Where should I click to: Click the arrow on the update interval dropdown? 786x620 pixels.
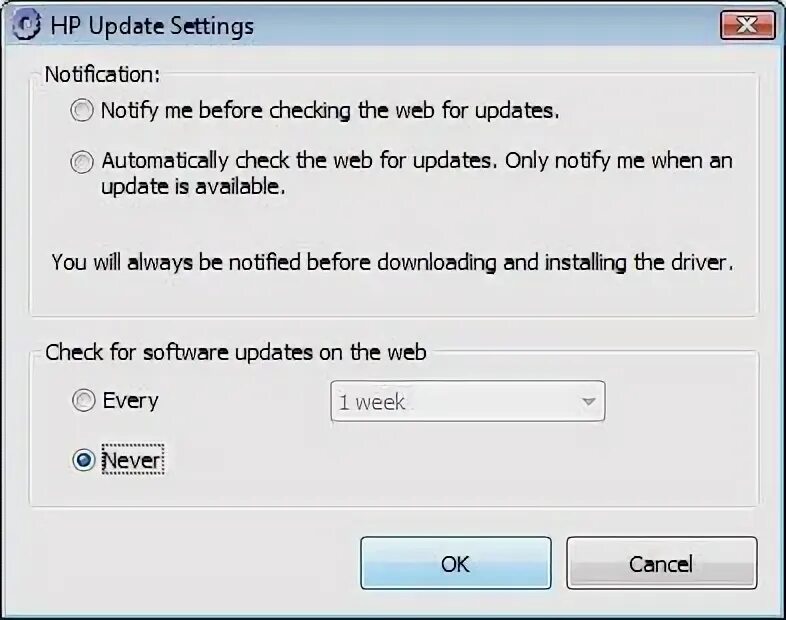pos(588,401)
